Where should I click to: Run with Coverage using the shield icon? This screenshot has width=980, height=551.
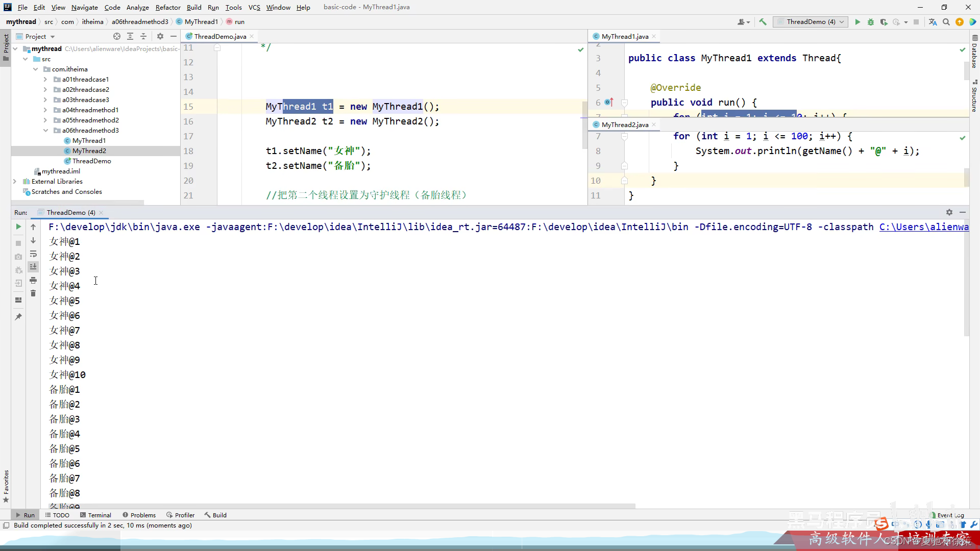click(884, 22)
